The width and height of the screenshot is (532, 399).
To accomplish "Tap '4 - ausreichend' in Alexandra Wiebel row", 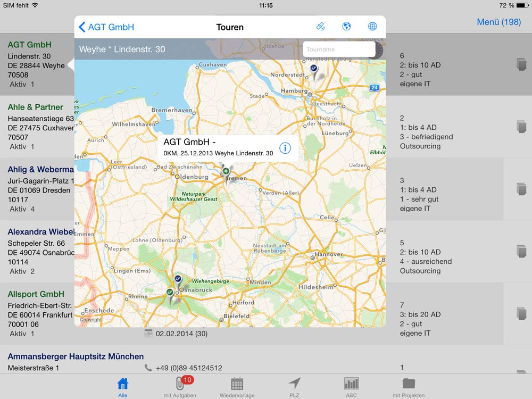I will click(426, 262).
